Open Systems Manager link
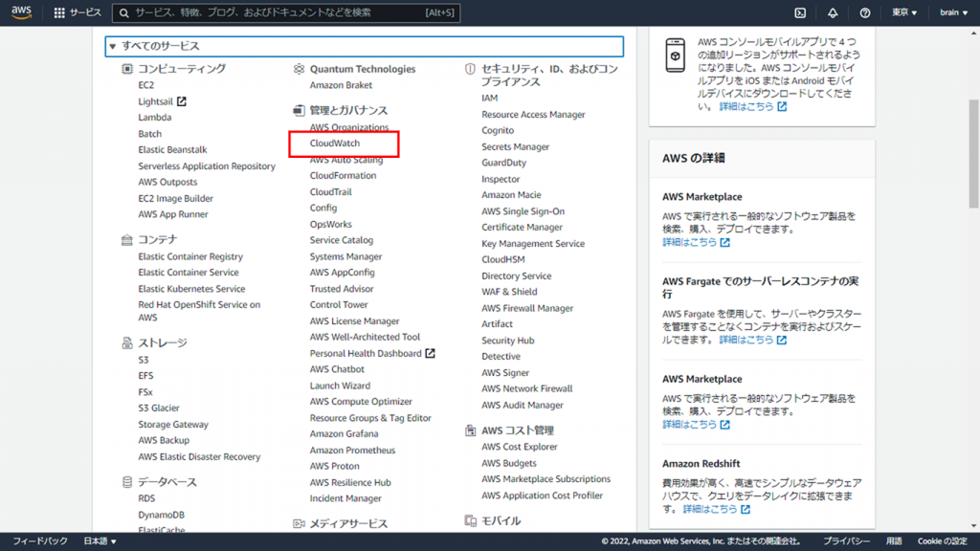Image resolution: width=980 pixels, height=551 pixels. tap(345, 256)
